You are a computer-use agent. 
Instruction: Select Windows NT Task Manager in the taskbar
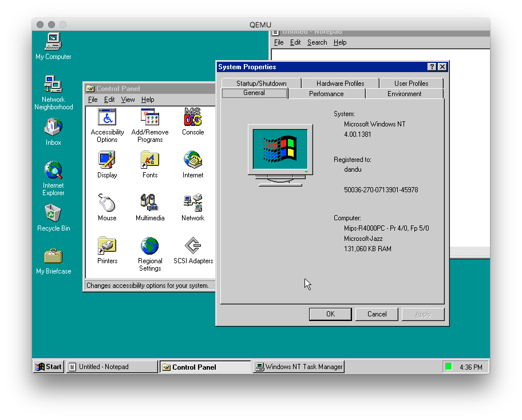click(298, 366)
